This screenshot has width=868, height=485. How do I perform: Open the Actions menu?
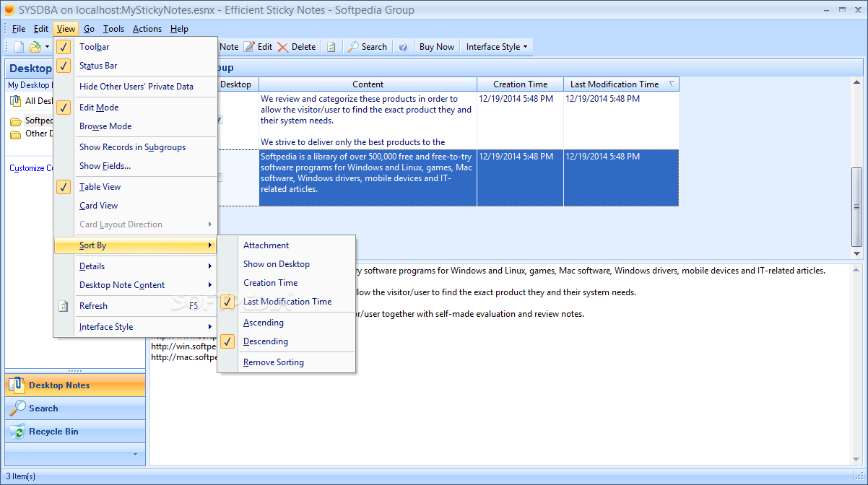[147, 29]
